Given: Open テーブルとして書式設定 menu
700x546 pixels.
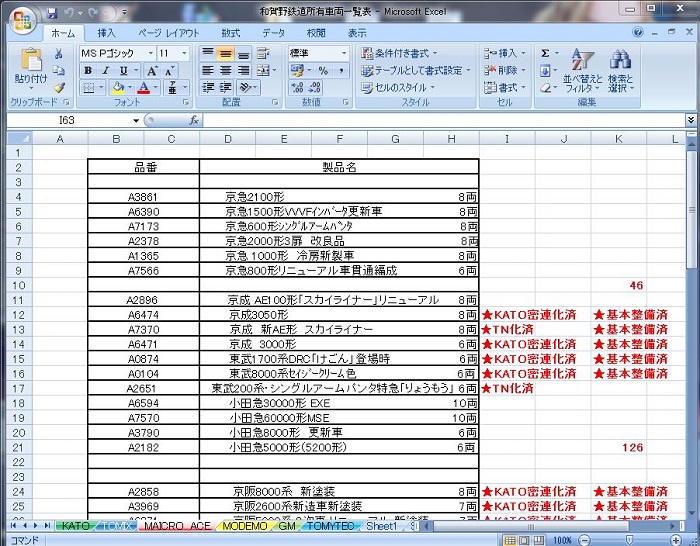Looking at the screenshot, I should click(416, 71).
